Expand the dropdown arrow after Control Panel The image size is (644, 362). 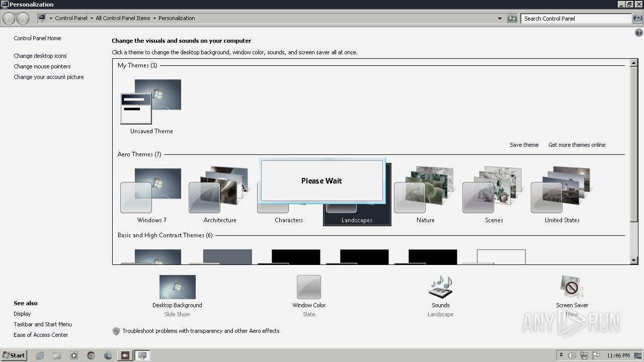pos(92,18)
